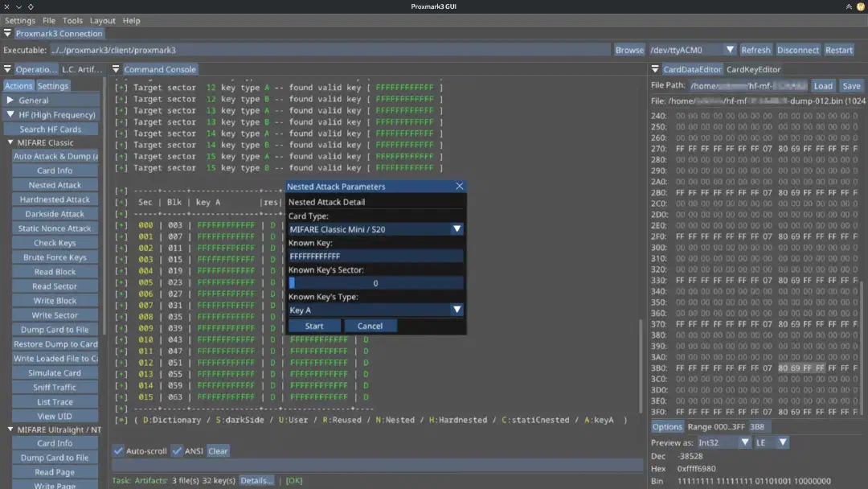Open the serial port /dev/ttyACM0 dropdown

point(730,50)
